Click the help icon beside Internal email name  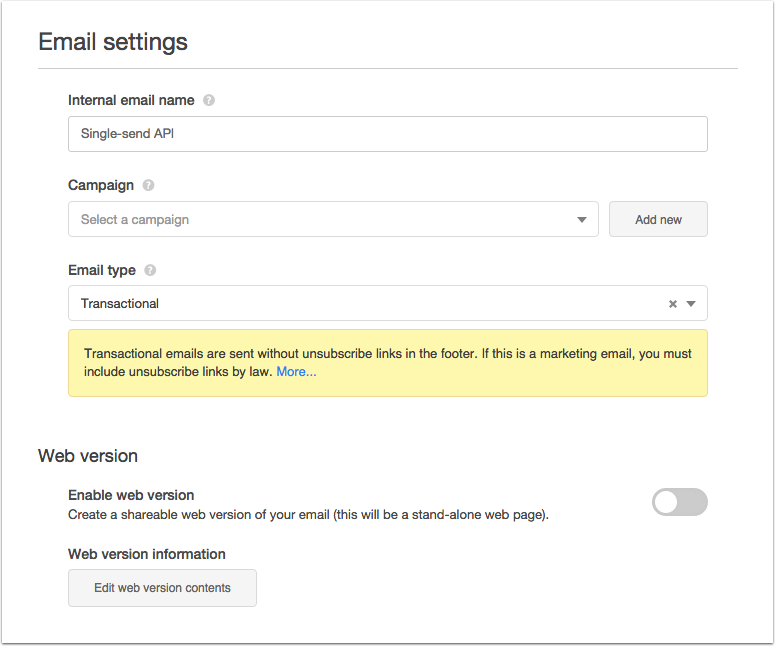[x=209, y=100]
